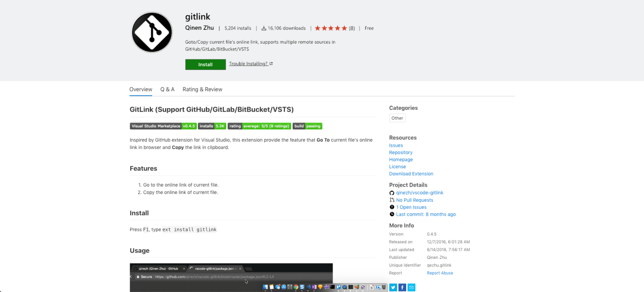Viewport: 644px width, 292px height.
Task: Click the build passing badge
Action: 308,126
